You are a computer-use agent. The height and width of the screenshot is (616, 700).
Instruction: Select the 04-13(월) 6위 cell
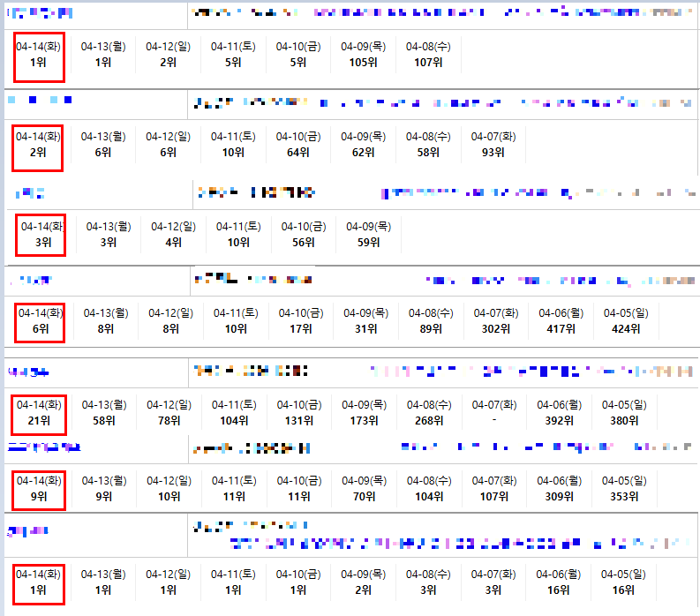(103, 145)
